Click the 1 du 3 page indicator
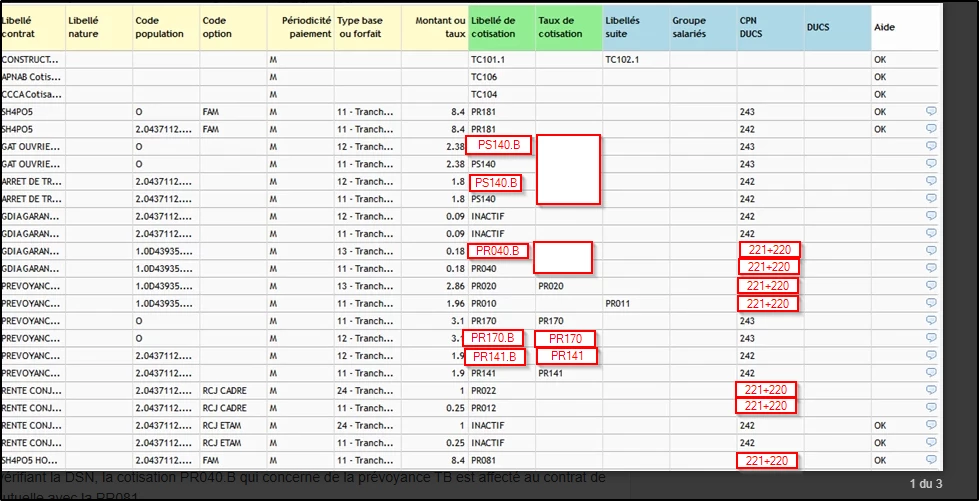This screenshot has width=979, height=501. coord(925,484)
